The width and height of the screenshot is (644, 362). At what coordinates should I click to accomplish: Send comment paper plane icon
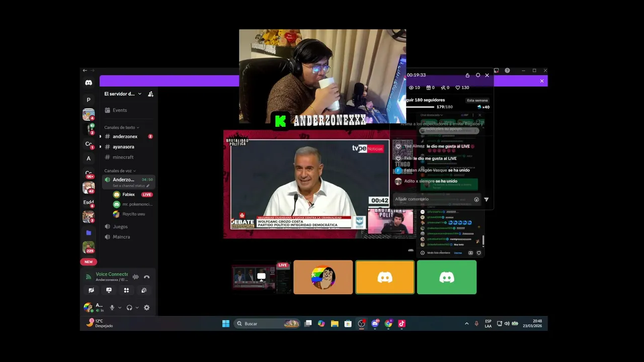click(x=486, y=200)
